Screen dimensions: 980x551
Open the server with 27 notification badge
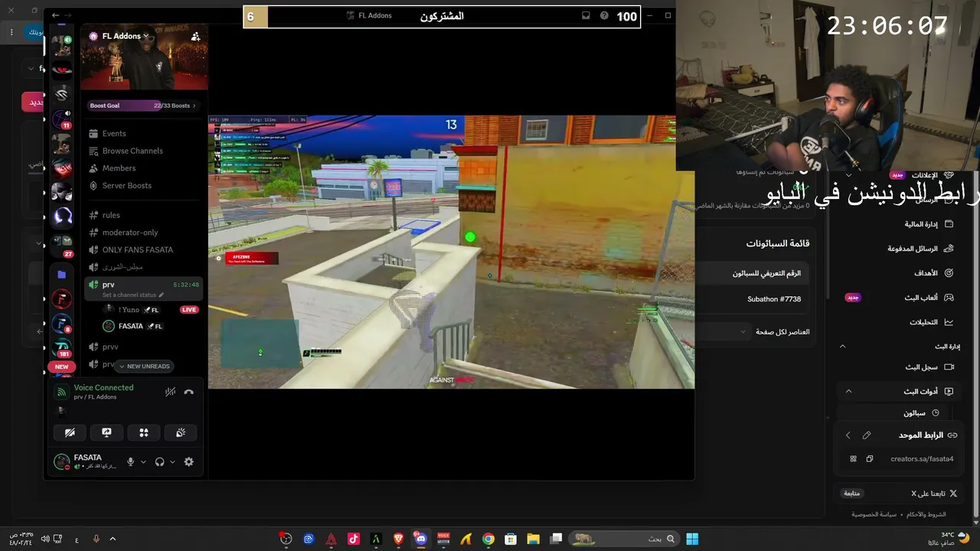(x=62, y=243)
